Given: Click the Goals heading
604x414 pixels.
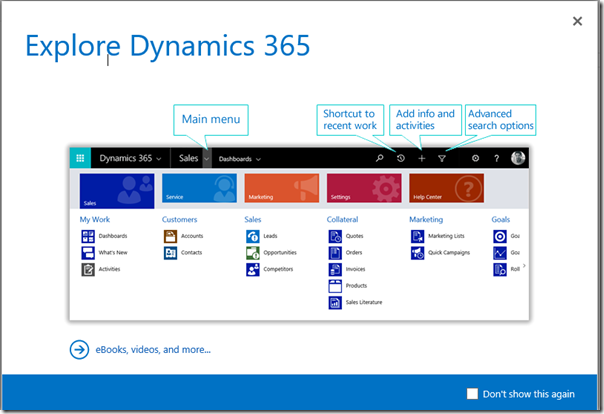Looking at the screenshot, I should click(501, 220).
